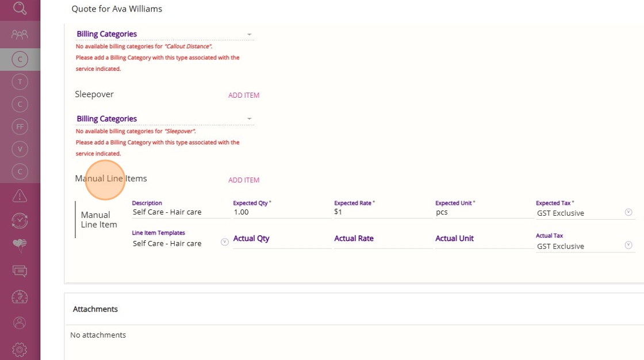This screenshot has width=644, height=360.
Task: Open the Line Item Templates dropdown arrow
Action: pos(225,242)
